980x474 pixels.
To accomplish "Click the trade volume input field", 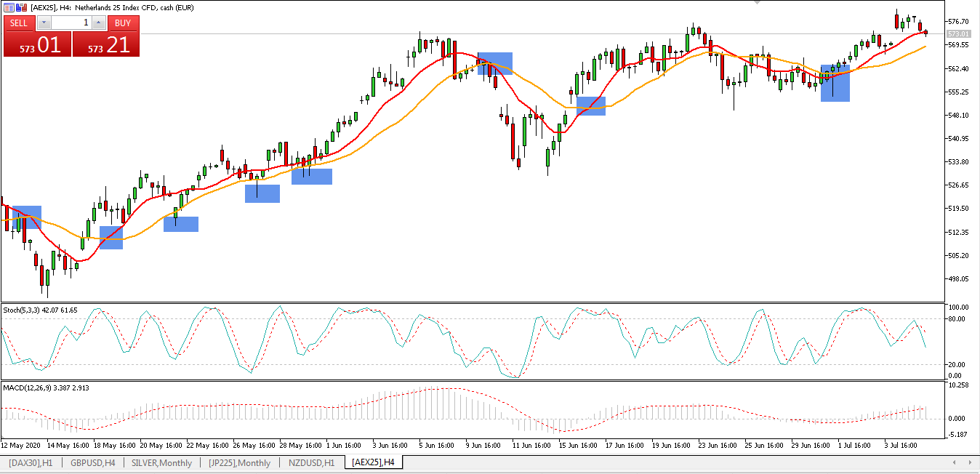I will (71, 23).
